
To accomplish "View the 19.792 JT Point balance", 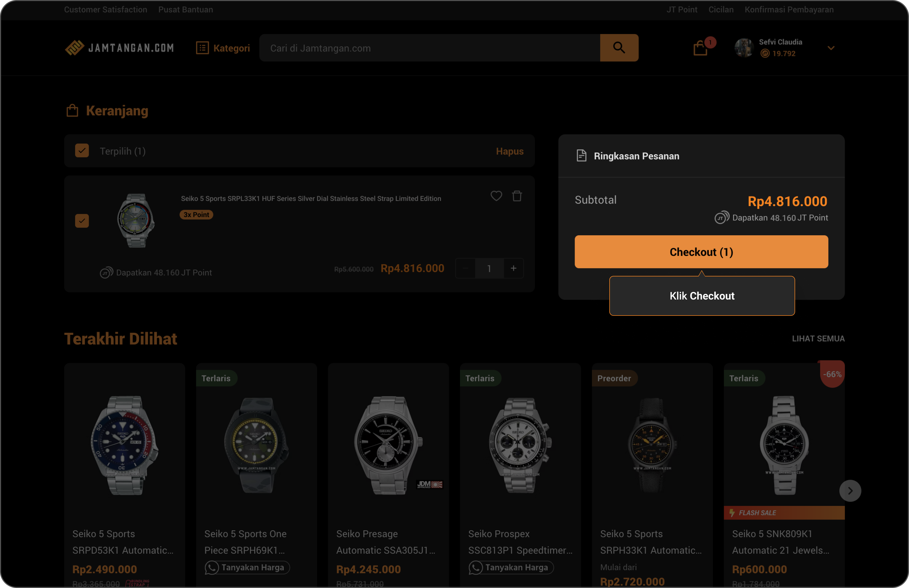I will pyautogui.click(x=778, y=54).
